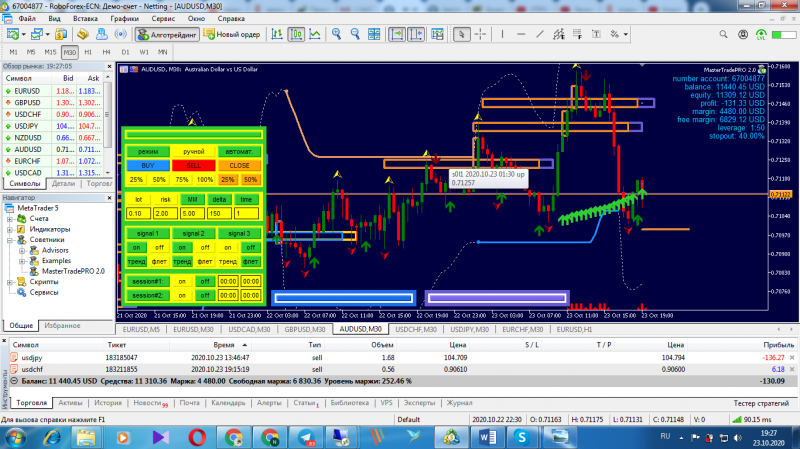Expand the Examples folder node
800x449 pixels.
(x=22, y=261)
